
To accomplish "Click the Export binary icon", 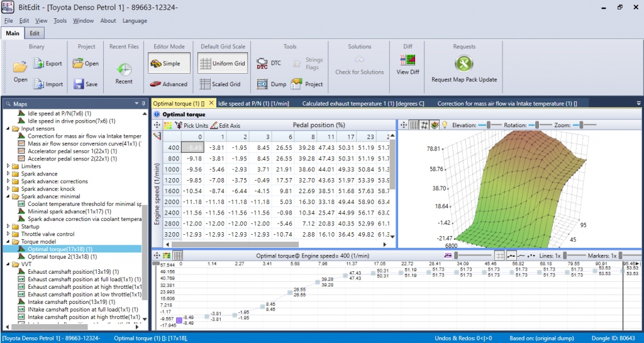I will (38, 64).
